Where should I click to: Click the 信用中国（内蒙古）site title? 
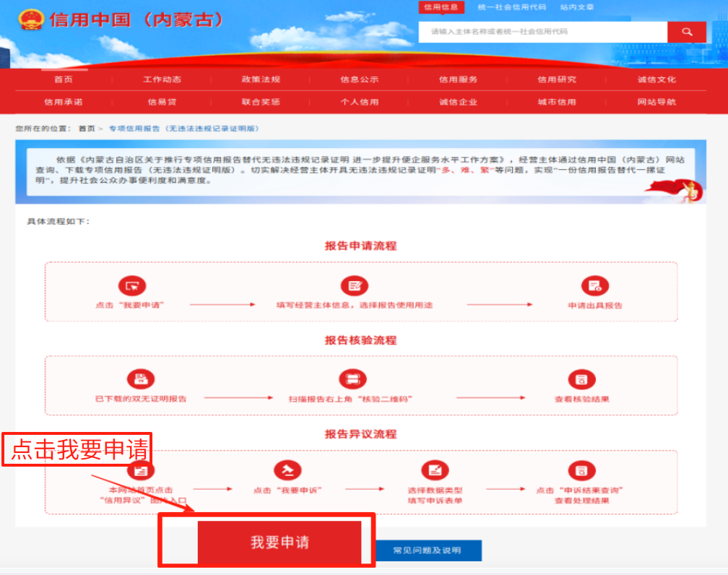(136, 20)
